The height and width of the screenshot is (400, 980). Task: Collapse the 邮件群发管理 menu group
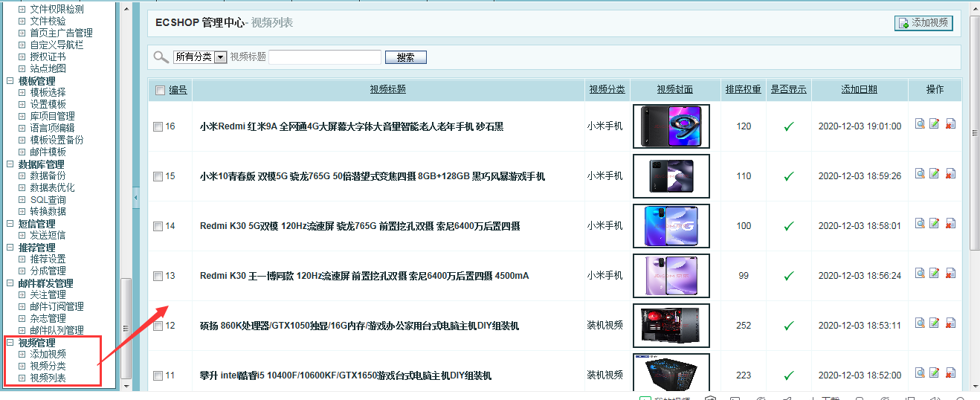click(x=10, y=283)
